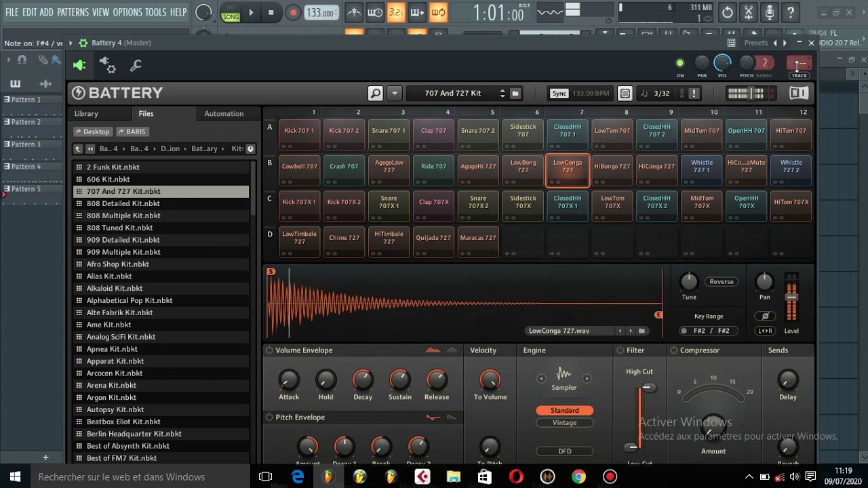This screenshot has height=488, width=868.
Task: Adjust the High Cut filter slider handle
Action: 649,388
